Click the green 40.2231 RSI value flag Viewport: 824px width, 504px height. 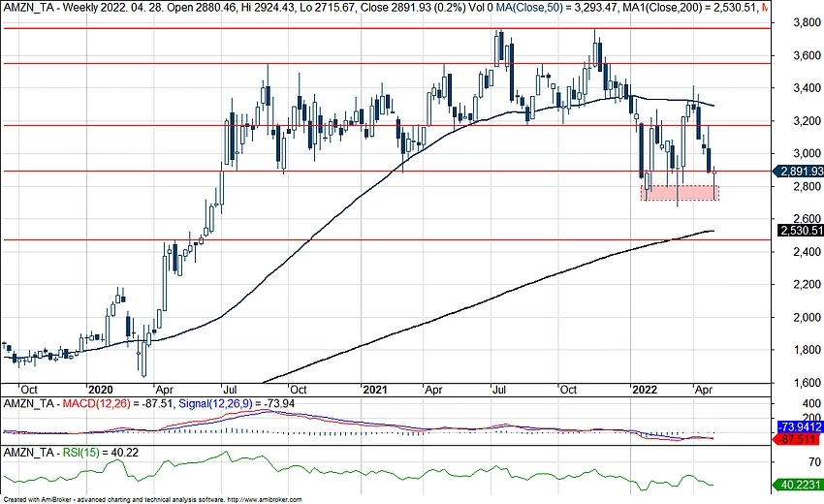[799, 485]
